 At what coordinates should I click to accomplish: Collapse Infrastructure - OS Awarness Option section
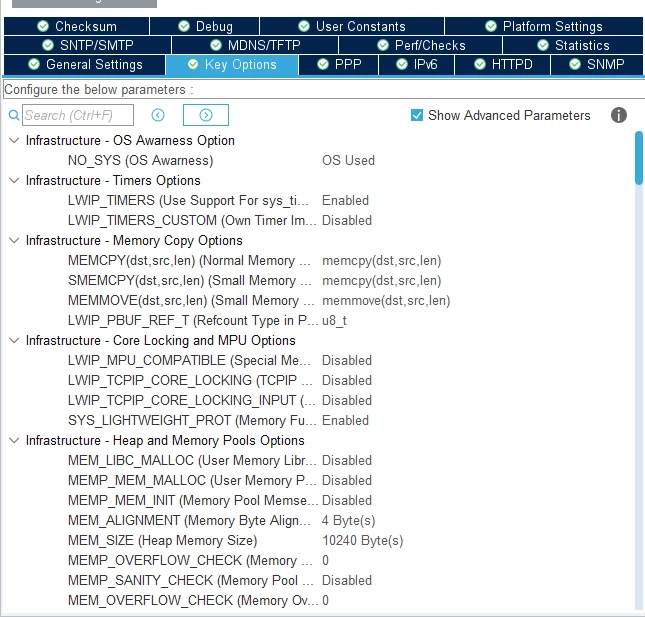pyautogui.click(x=14, y=141)
